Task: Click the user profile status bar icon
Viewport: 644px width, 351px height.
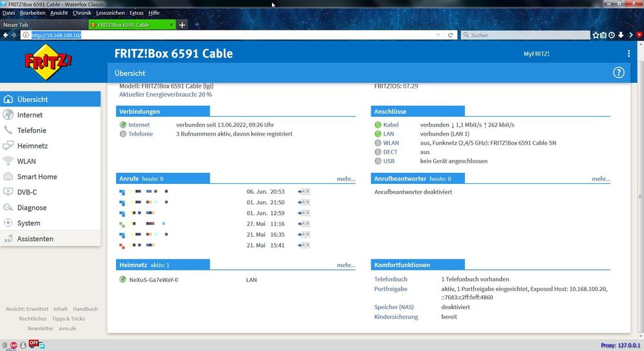Action: click(x=23, y=346)
